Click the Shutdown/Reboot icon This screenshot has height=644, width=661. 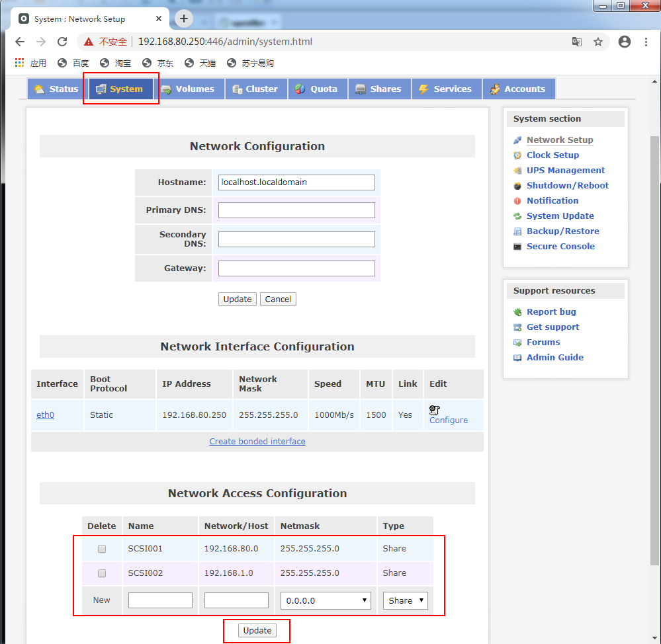pos(517,185)
